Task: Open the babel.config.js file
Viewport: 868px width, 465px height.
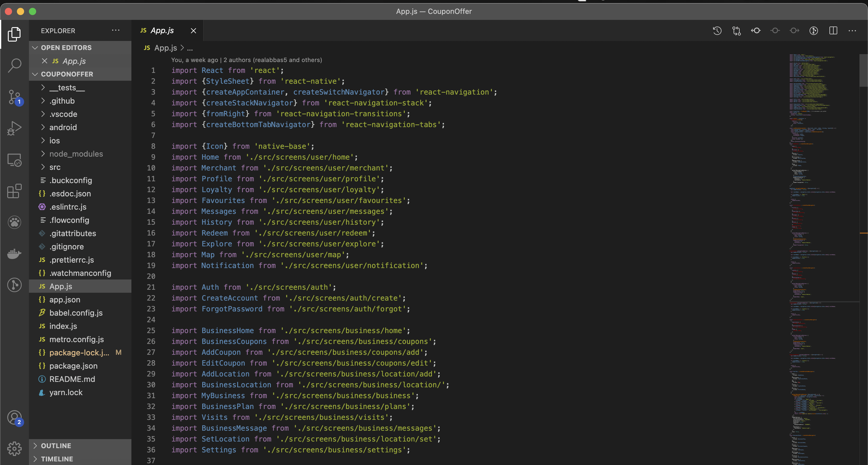Action: click(80, 313)
